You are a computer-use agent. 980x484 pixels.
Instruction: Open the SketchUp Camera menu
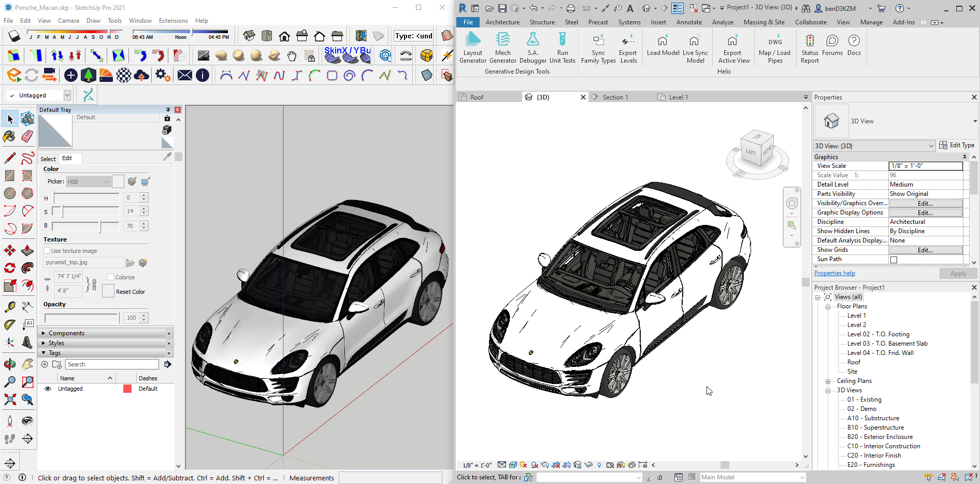pos(68,21)
